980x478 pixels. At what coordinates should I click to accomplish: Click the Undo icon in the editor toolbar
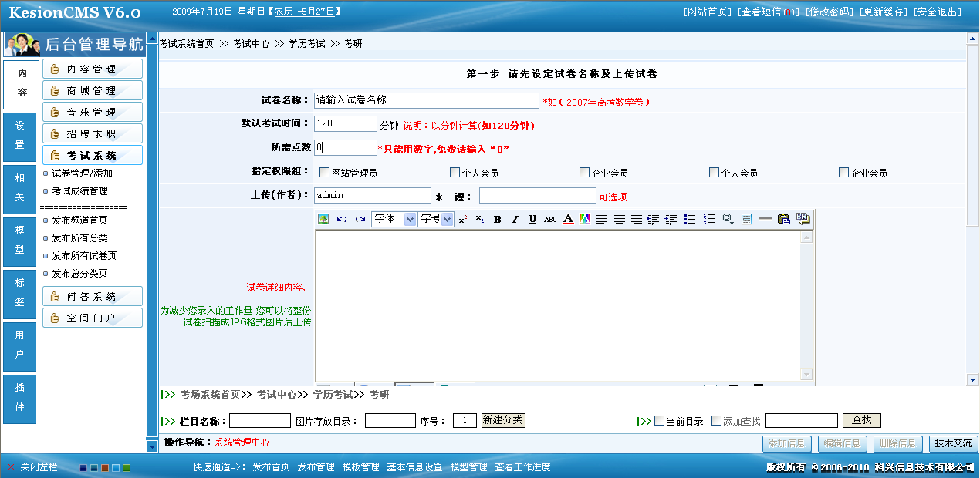pyautogui.click(x=340, y=219)
